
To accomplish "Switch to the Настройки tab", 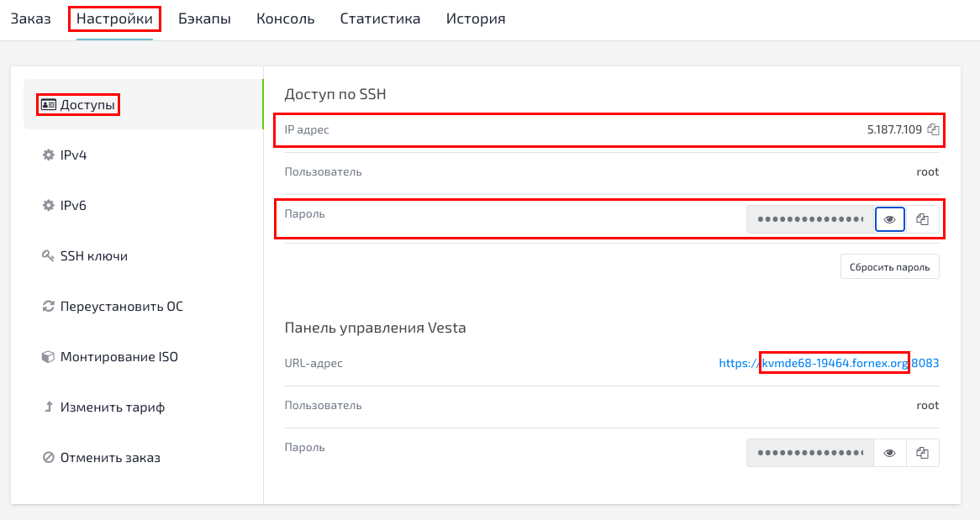I will 114,18.
